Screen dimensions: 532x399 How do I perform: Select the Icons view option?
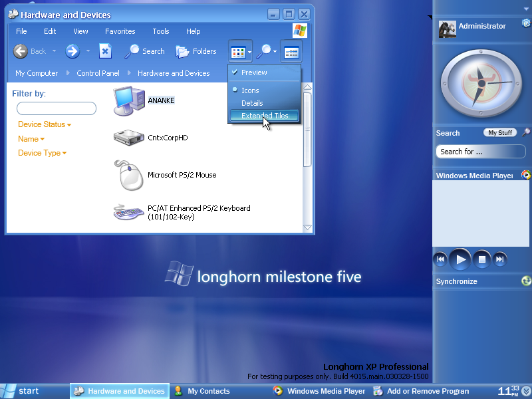(264, 90)
